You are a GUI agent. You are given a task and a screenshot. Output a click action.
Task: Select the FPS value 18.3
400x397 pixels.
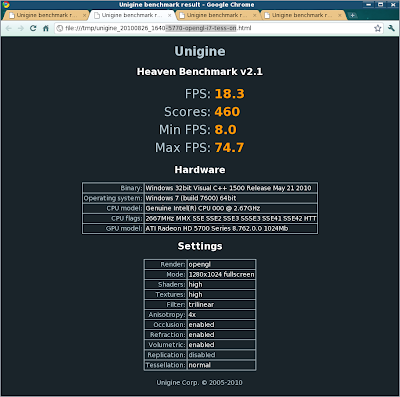229,94
